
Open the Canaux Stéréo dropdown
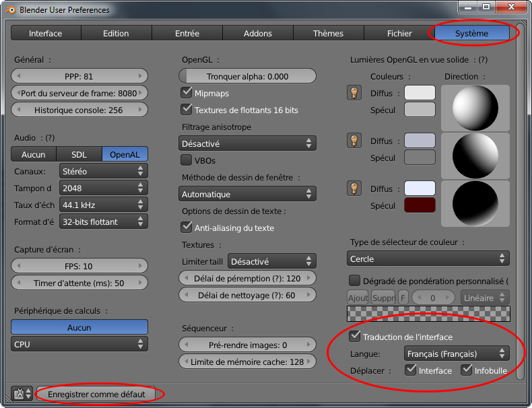click(104, 171)
